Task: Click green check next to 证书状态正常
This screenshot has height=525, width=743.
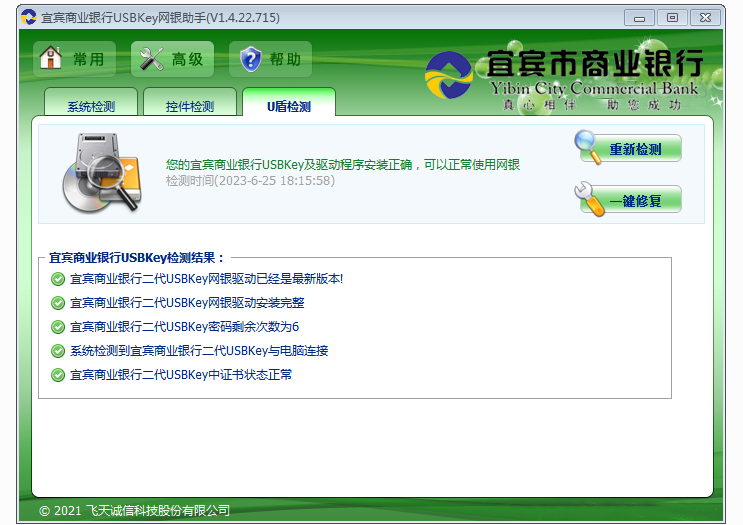Action: [x=58, y=375]
